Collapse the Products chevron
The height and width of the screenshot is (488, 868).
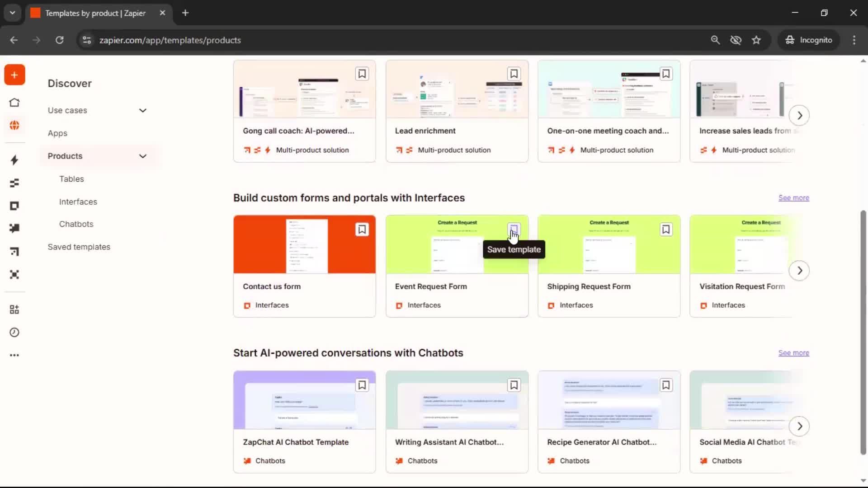pyautogui.click(x=143, y=156)
